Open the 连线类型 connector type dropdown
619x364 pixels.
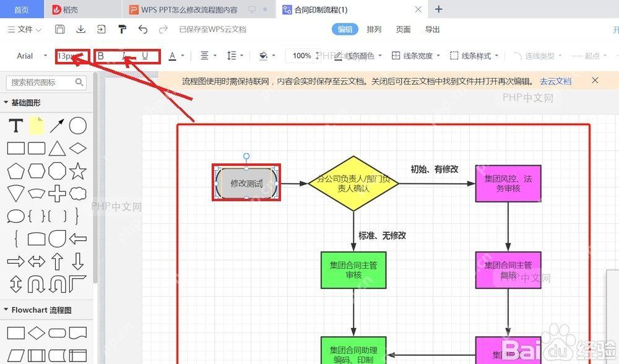[x=538, y=56]
